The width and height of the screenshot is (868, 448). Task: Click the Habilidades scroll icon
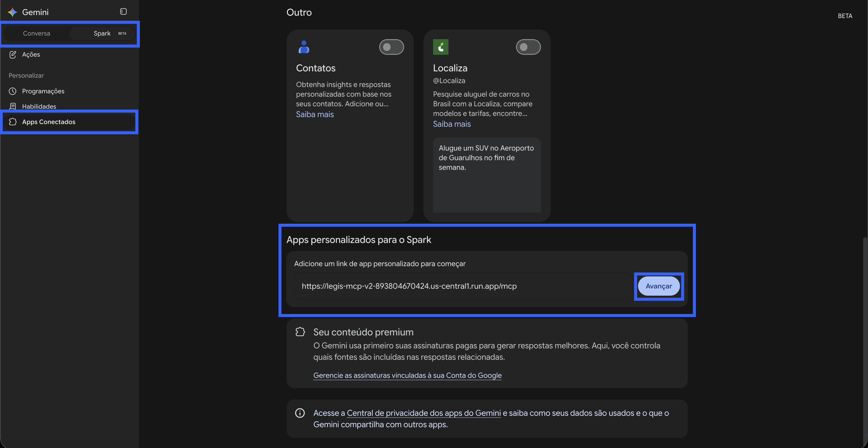(13, 106)
